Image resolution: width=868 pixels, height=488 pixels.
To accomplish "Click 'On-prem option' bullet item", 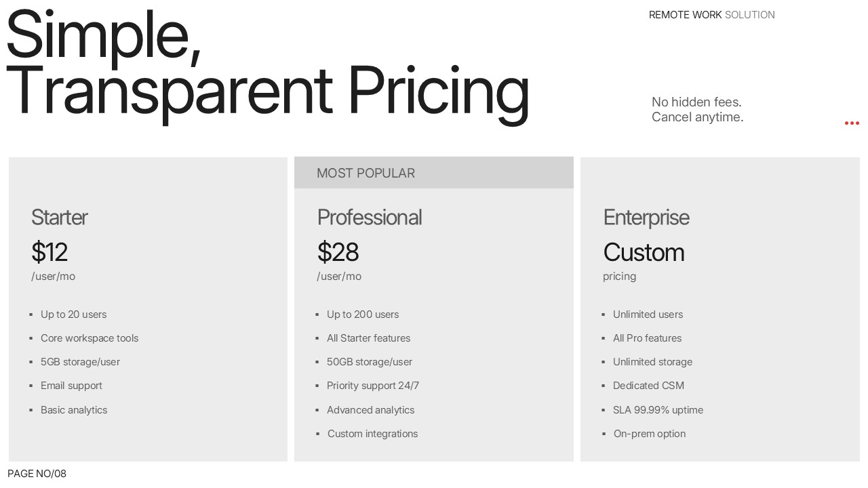I will click(649, 434).
